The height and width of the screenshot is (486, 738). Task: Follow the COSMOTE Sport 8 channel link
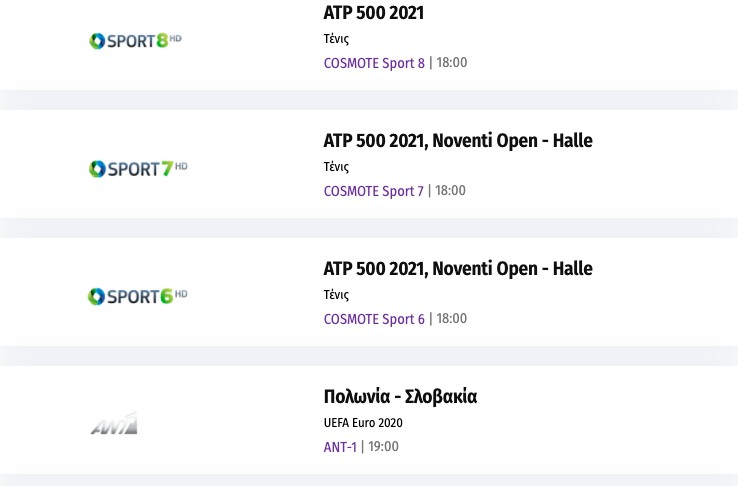[x=374, y=63]
